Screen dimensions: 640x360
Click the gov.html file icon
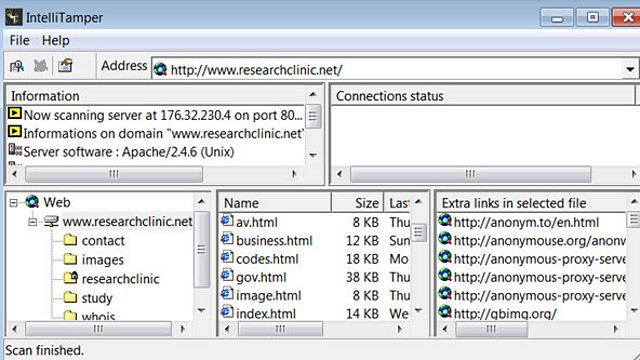pyautogui.click(x=227, y=276)
